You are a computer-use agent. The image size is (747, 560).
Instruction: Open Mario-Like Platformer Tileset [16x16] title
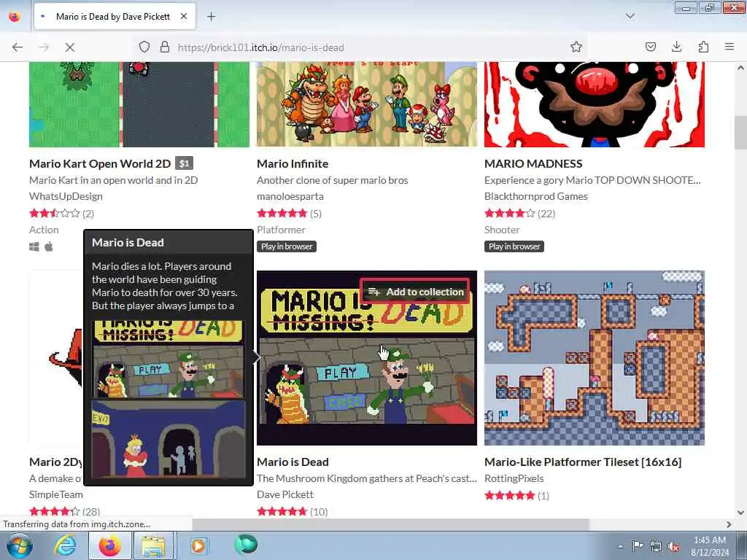tap(583, 462)
